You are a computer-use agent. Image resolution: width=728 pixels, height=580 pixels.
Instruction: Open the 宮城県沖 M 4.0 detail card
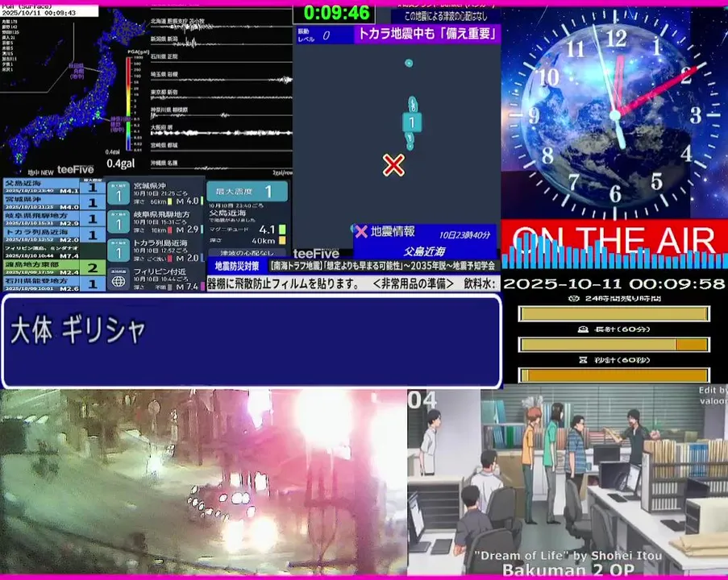(x=156, y=194)
